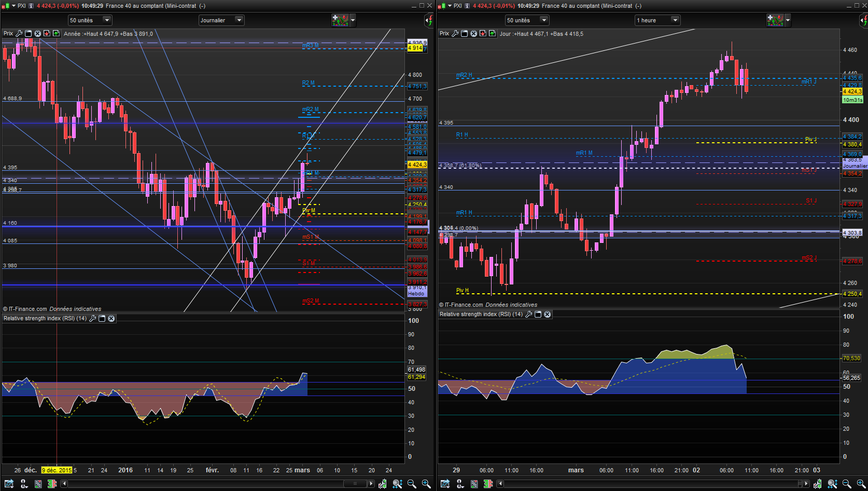Open the Journalier timeframe dropdown
The width and height of the screenshot is (868, 491).
(221, 20)
